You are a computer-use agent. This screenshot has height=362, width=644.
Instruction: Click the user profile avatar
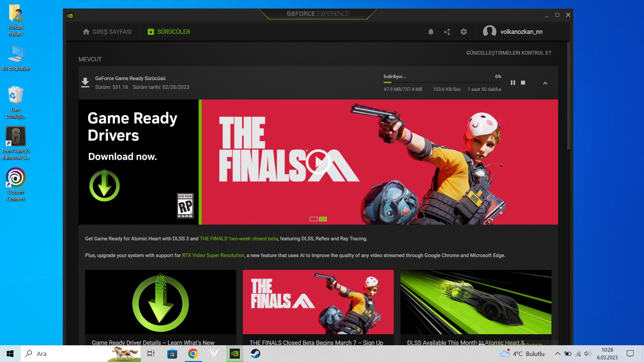pos(489,32)
